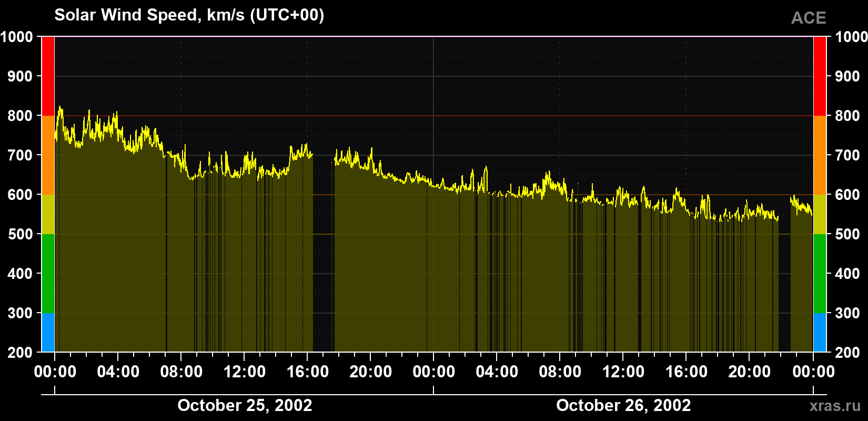Click the 400 label on the right axis
Screen dimensions: 868x421
click(847, 274)
